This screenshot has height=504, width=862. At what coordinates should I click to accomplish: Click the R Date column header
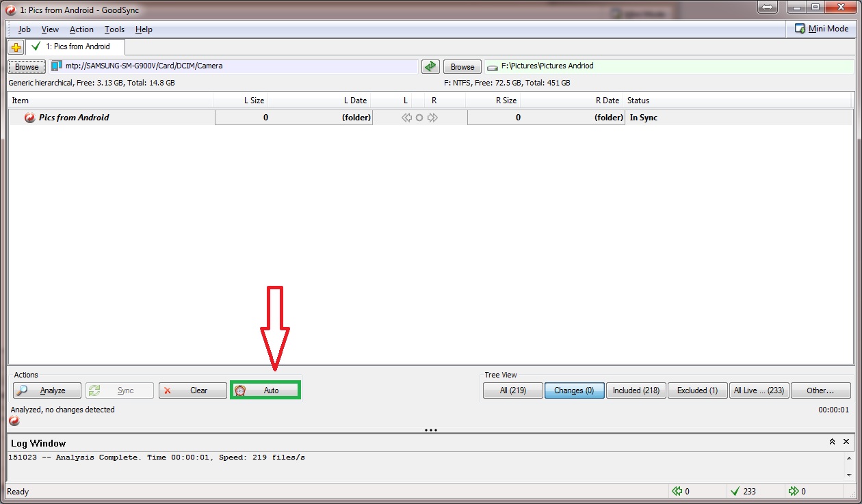[572, 101]
